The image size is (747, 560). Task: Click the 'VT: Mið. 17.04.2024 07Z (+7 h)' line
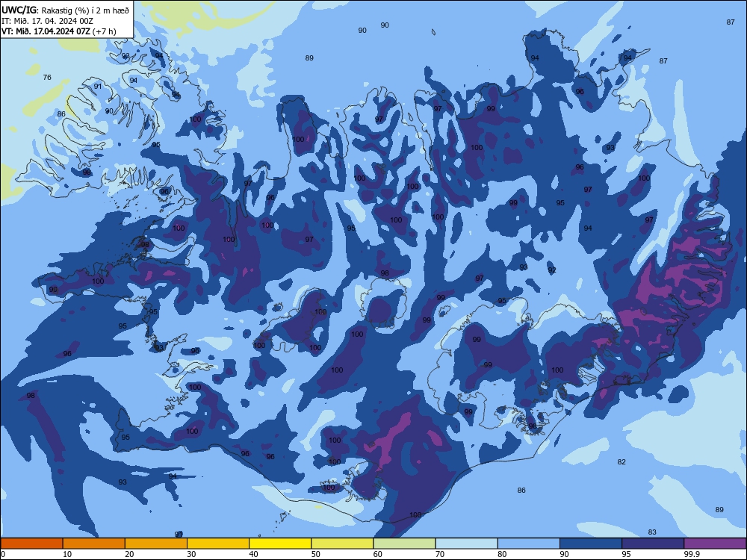(x=58, y=31)
